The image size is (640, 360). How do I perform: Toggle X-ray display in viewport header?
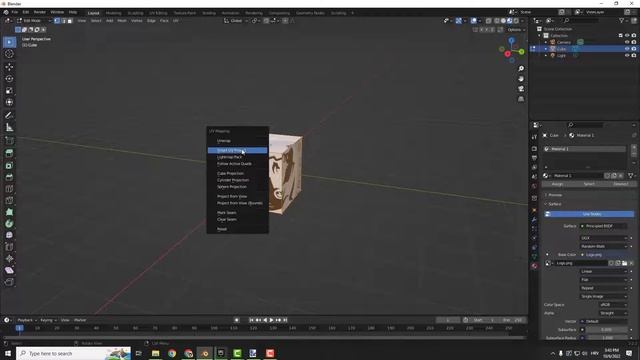pos(489,20)
